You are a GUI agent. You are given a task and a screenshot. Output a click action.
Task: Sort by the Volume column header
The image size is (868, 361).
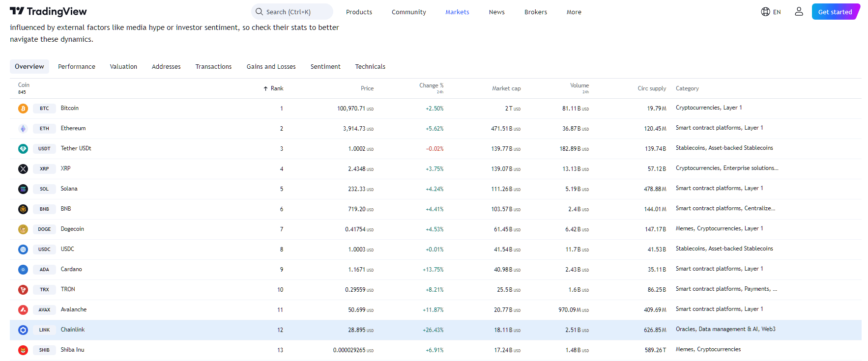tap(579, 85)
